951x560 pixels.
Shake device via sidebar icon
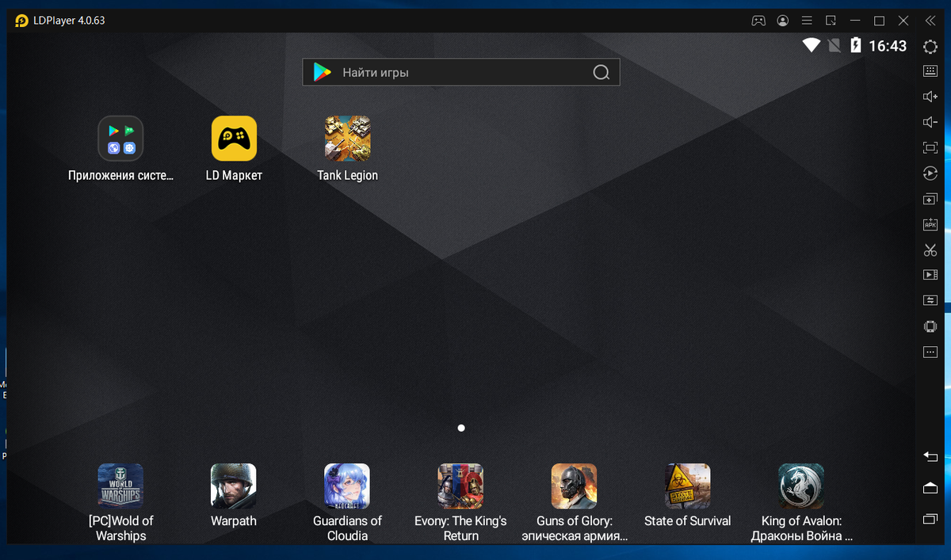point(930,326)
